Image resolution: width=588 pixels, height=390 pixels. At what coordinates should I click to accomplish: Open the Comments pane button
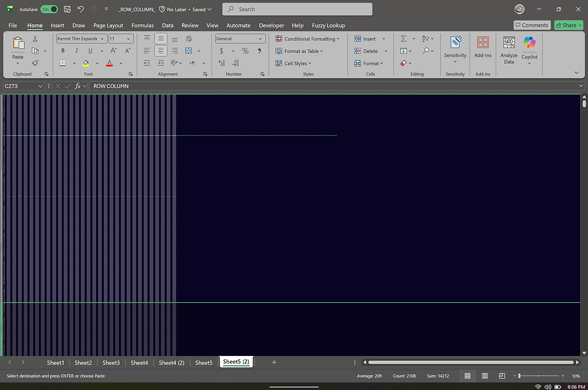[x=532, y=25]
